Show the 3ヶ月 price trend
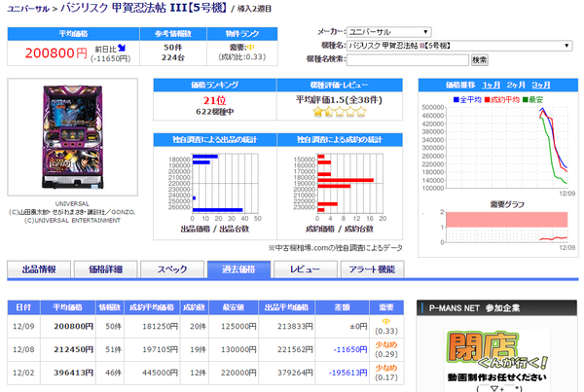Image resolution: width=584 pixels, height=392 pixels. coord(541,85)
